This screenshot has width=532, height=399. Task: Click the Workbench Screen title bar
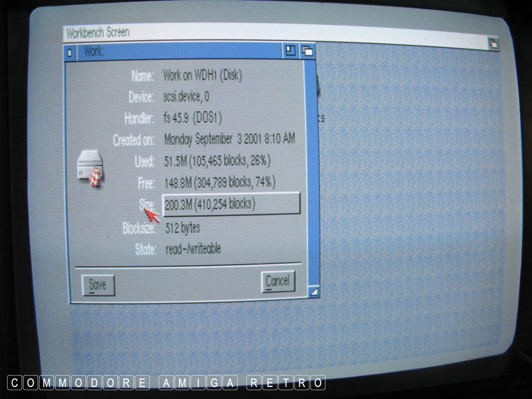tap(266, 34)
